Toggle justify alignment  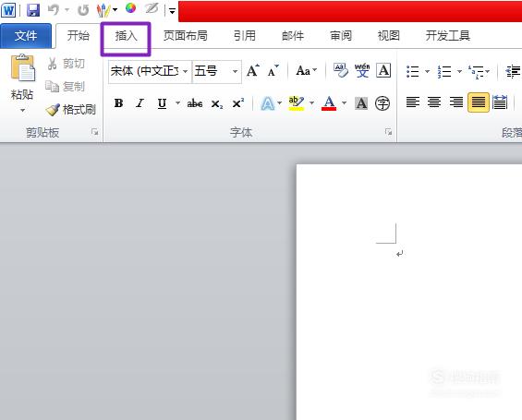[479, 102]
